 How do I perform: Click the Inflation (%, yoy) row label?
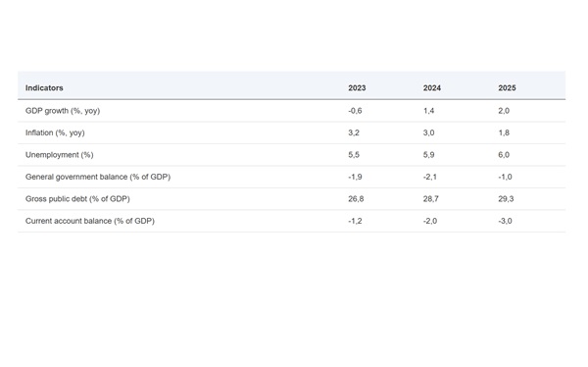pos(55,133)
